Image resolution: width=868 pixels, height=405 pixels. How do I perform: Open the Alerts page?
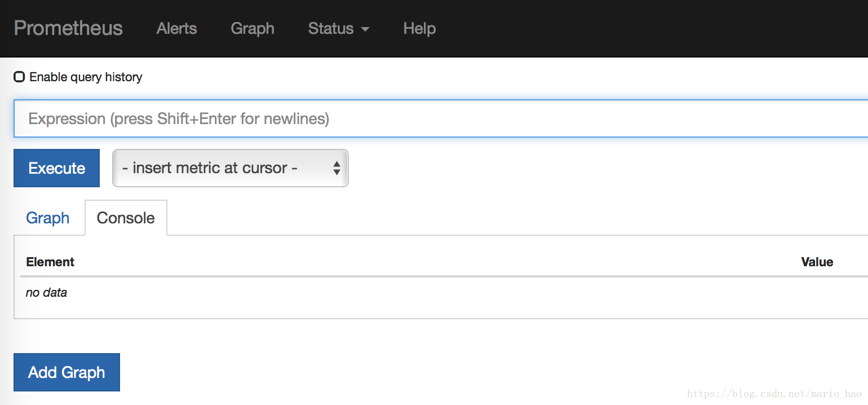coord(176,28)
